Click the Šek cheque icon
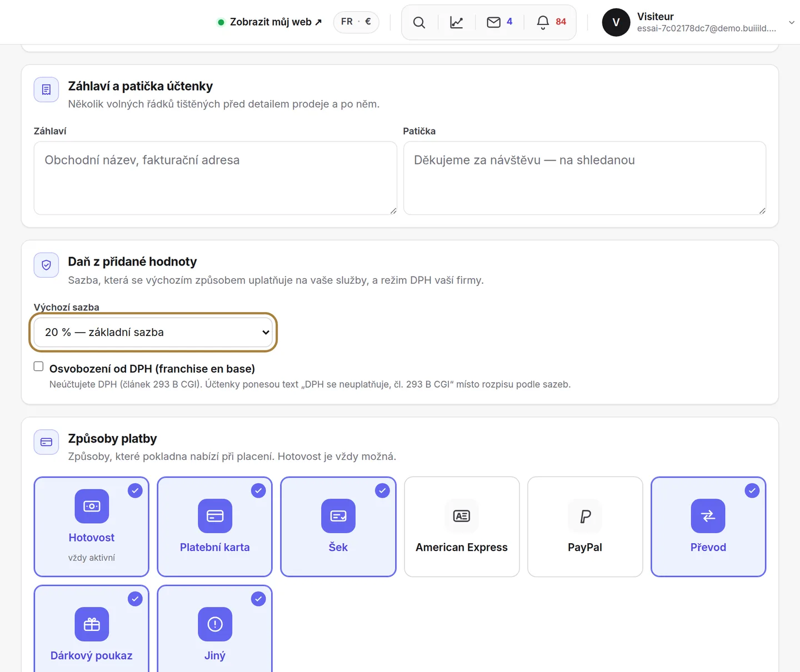Screen dimensions: 800x672 coord(338,516)
